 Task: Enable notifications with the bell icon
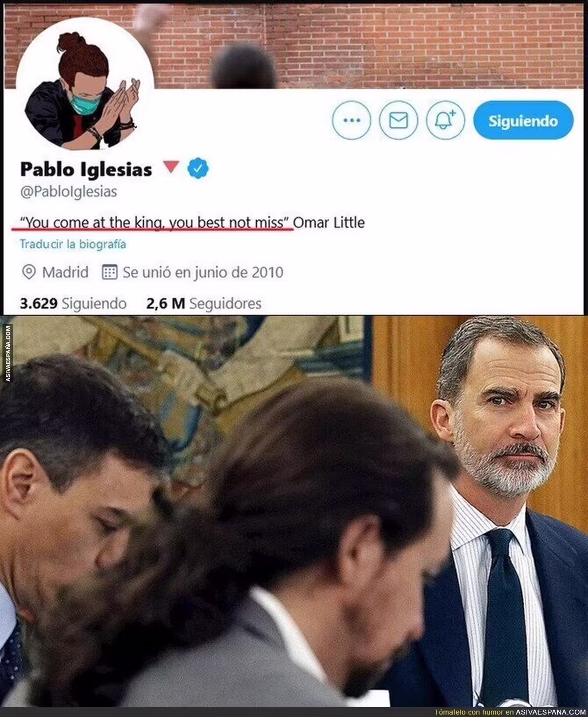click(445, 120)
